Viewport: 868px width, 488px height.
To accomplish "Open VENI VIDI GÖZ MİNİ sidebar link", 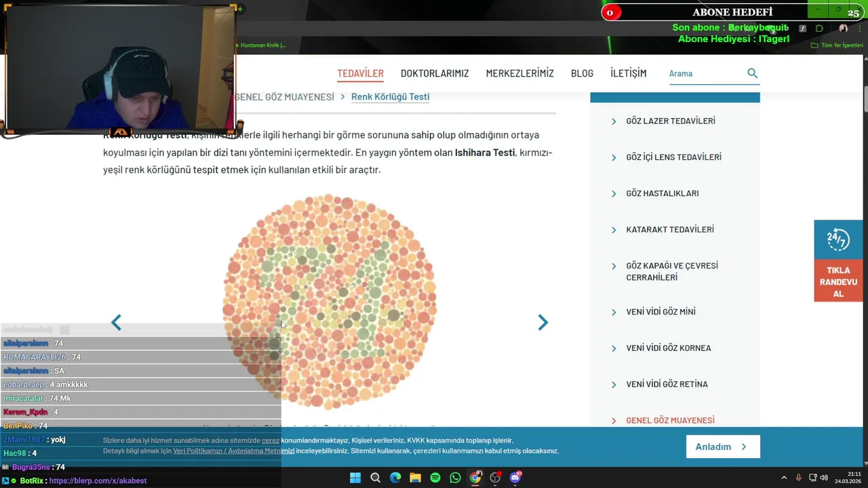I will (660, 312).
